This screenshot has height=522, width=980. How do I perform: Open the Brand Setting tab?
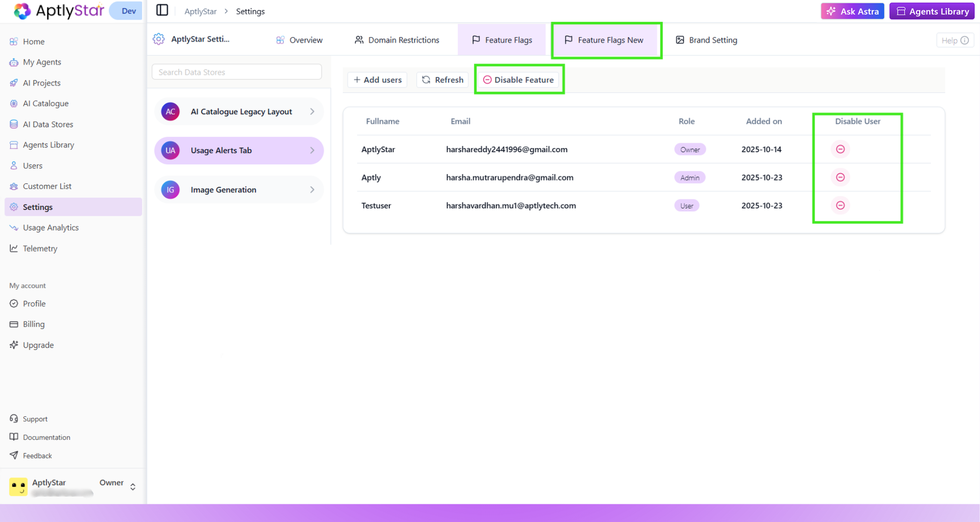click(x=706, y=40)
